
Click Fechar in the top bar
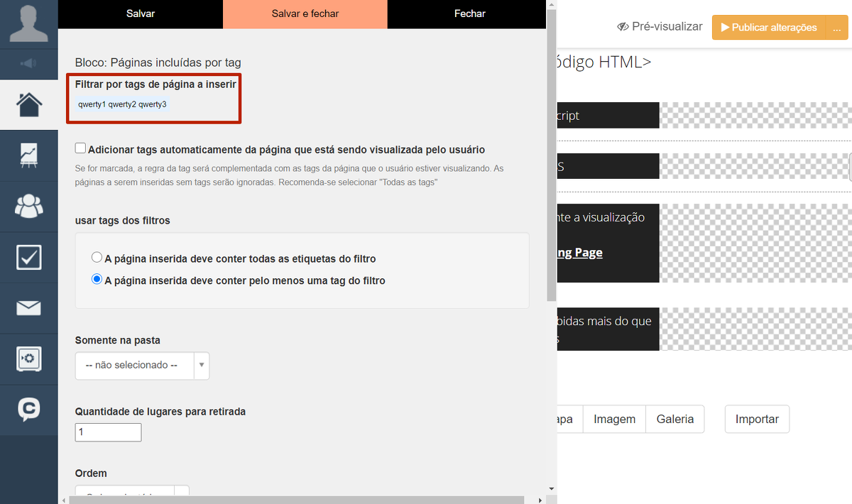point(469,13)
